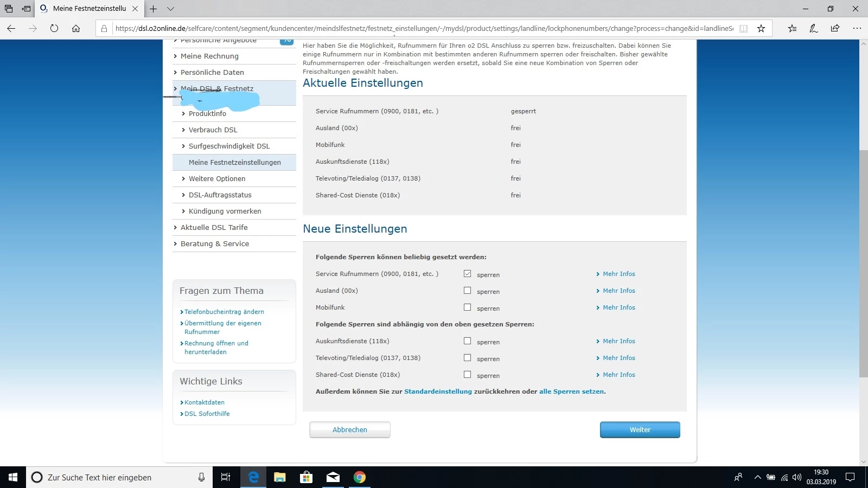Open Task View on the taskbar
The width and height of the screenshot is (868, 488).
(x=226, y=477)
